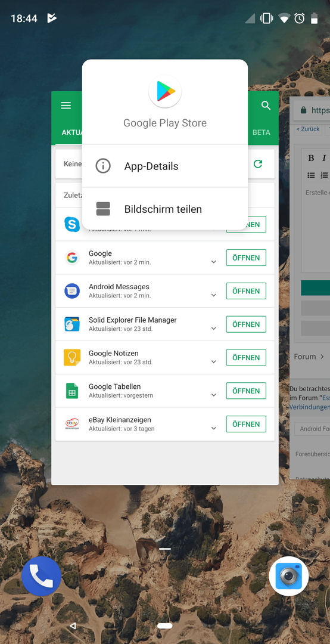The height and width of the screenshot is (644, 330).
Task: Tap the Android Messages app icon
Action: [72, 291]
